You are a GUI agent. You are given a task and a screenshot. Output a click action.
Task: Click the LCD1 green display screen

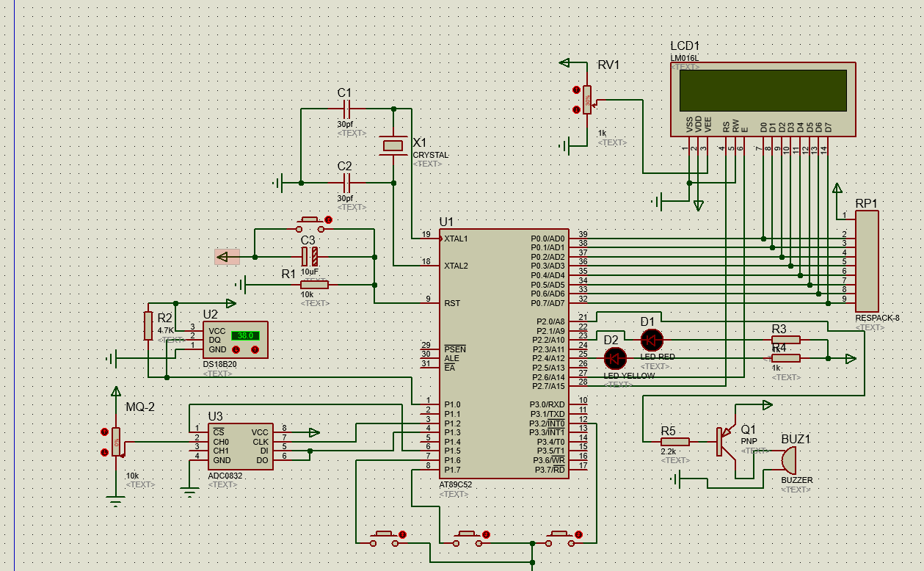coord(763,90)
